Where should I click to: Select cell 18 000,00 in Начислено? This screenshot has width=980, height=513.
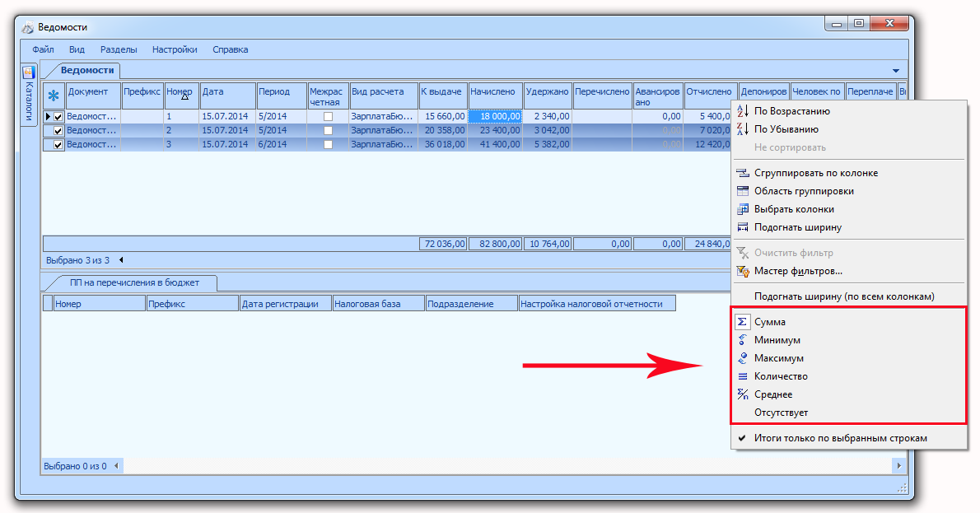(495, 117)
